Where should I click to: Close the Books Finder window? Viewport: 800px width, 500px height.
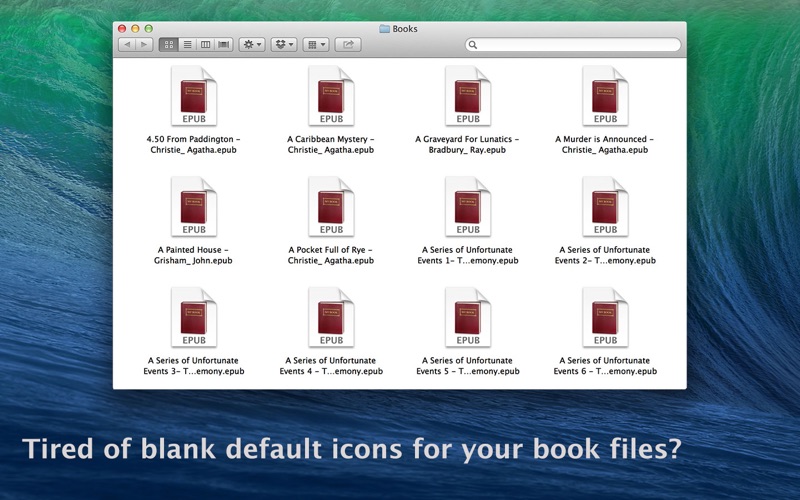pos(122,29)
